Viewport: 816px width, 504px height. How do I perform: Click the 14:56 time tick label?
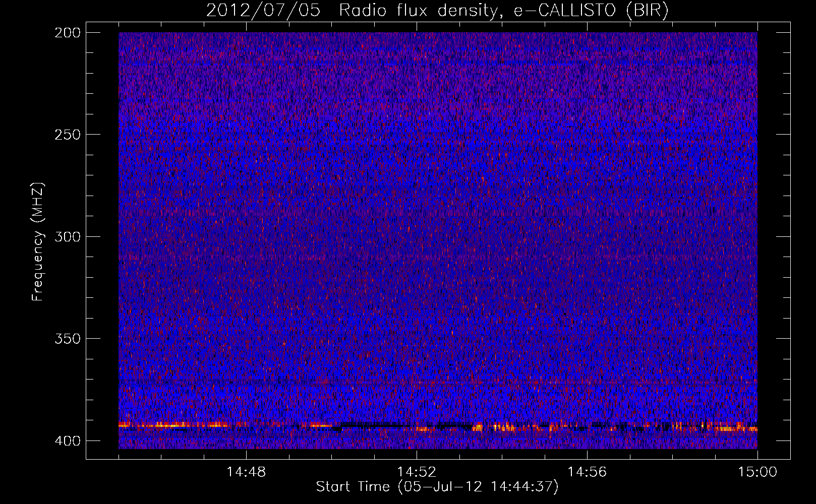[587, 472]
